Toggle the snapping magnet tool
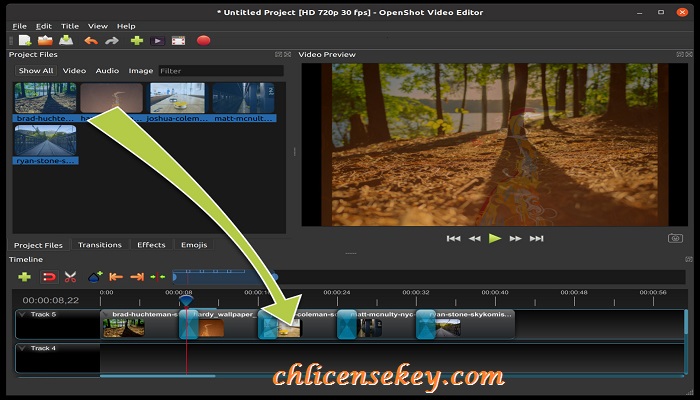The height and width of the screenshot is (400, 700). (49, 277)
